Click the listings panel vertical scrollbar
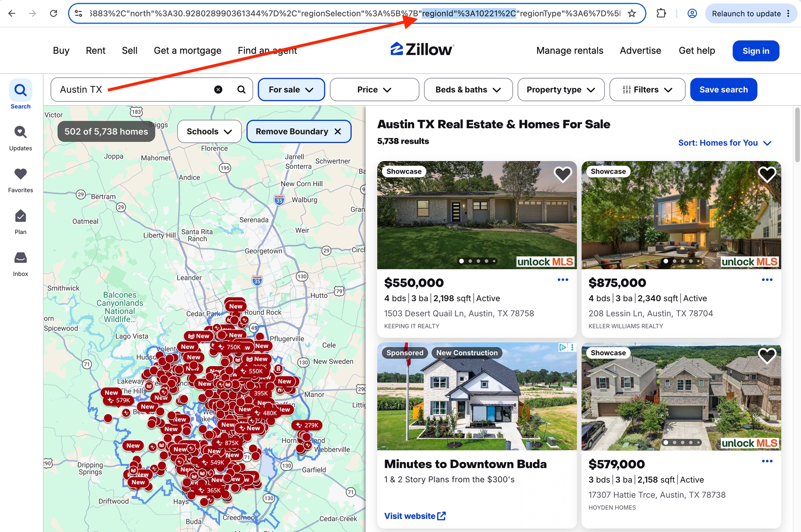 797,135
